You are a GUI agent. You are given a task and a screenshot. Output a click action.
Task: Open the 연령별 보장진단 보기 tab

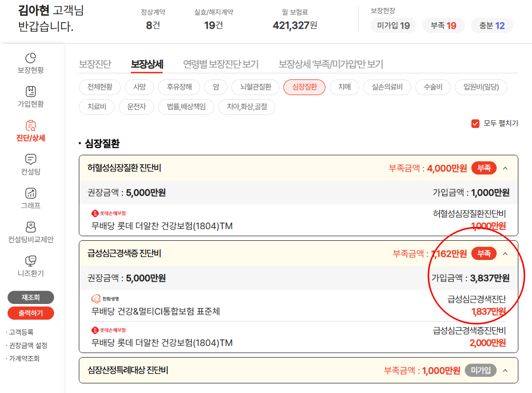(220, 64)
